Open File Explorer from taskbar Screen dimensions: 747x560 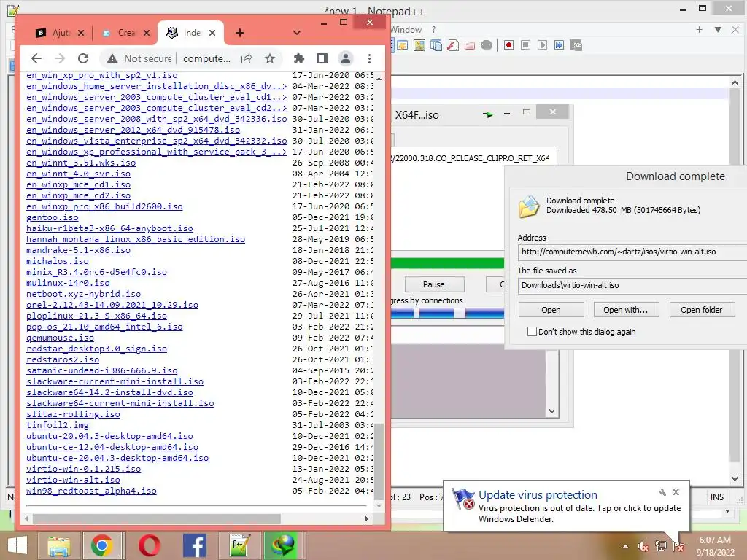58,545
